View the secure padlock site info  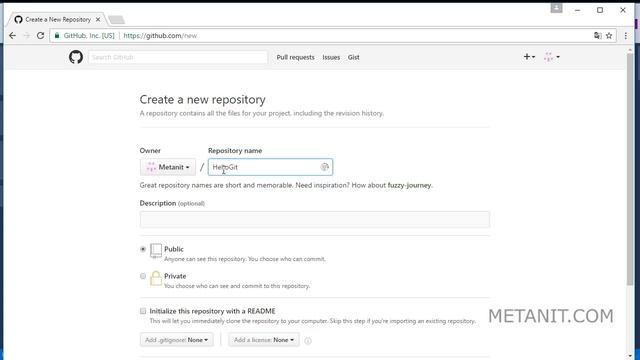(x=57, y=36)
